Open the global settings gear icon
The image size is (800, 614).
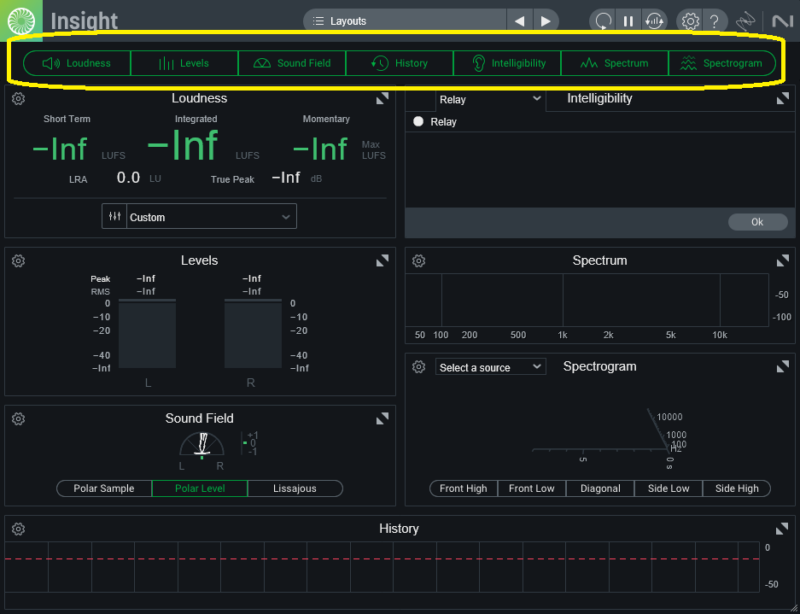(689, 21)
